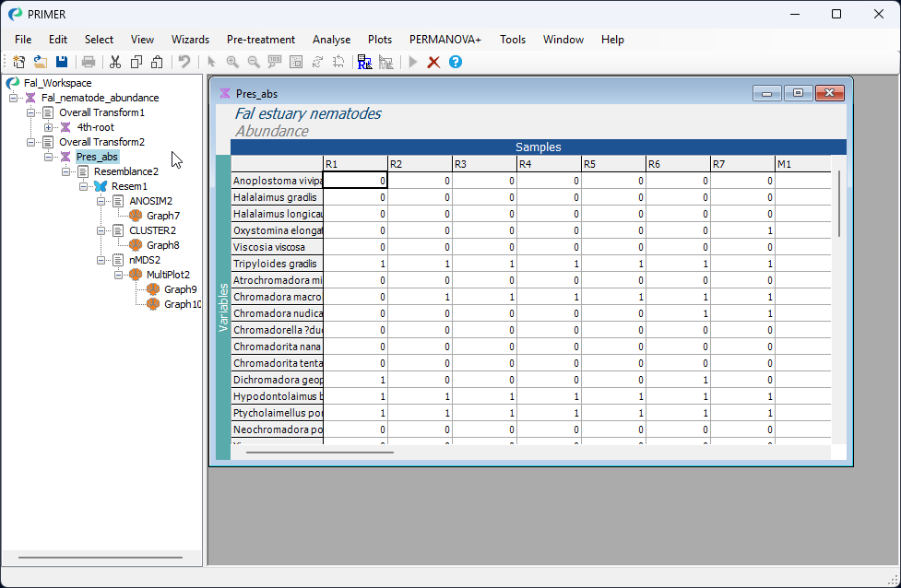
Task: Click the data sheet vertical scrollbar
Action: [x=838, y=203]
